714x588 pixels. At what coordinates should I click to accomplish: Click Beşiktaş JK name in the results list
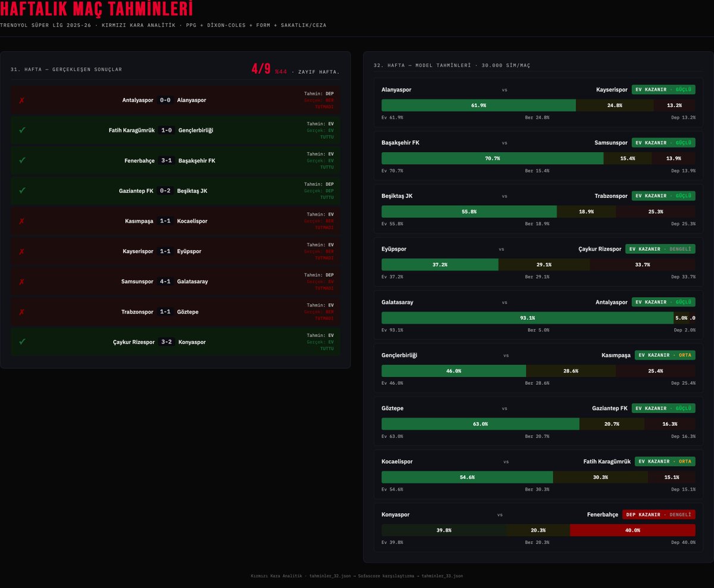pyautogui.click(x=192, y=191)
